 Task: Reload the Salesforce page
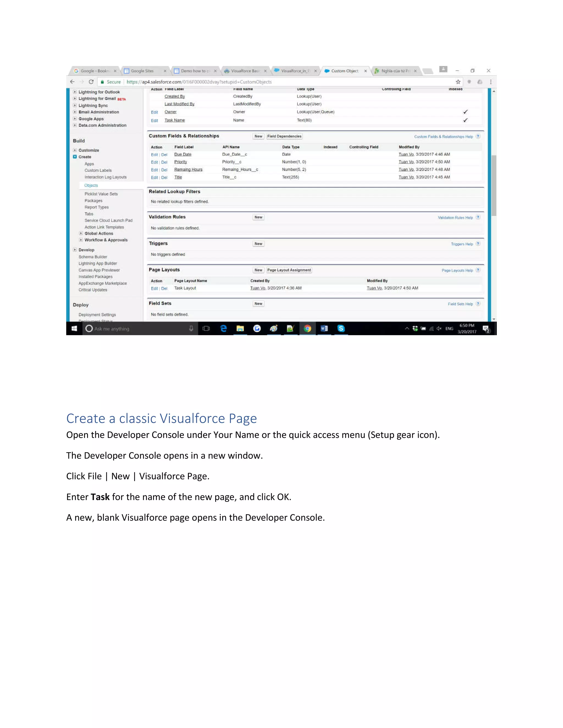pos(91,82)
